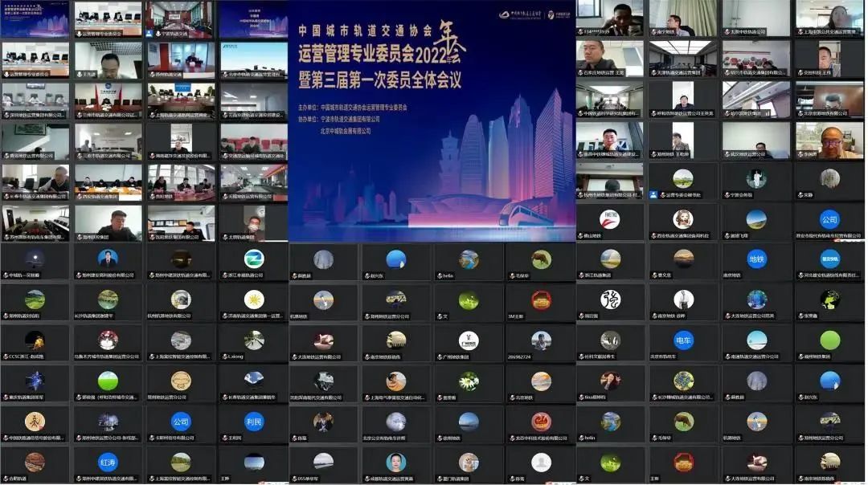Select the woman portrait avatar in bottom row

click(x=395, y=462)
